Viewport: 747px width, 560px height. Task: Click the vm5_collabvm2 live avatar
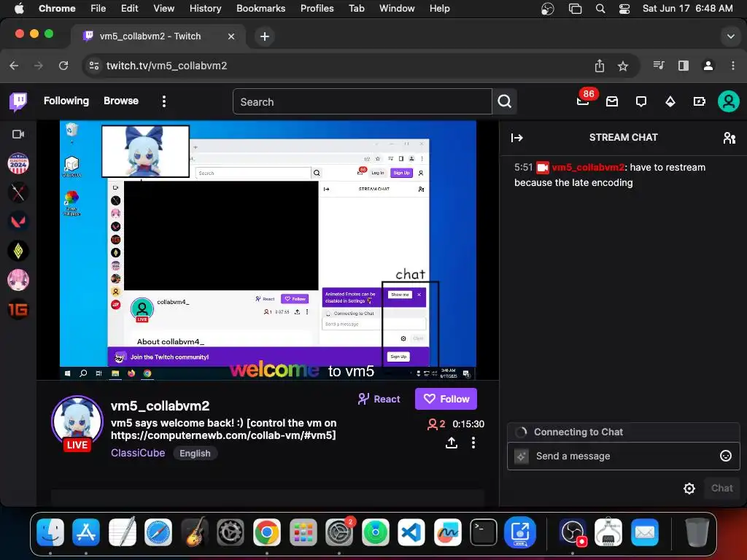77,422
